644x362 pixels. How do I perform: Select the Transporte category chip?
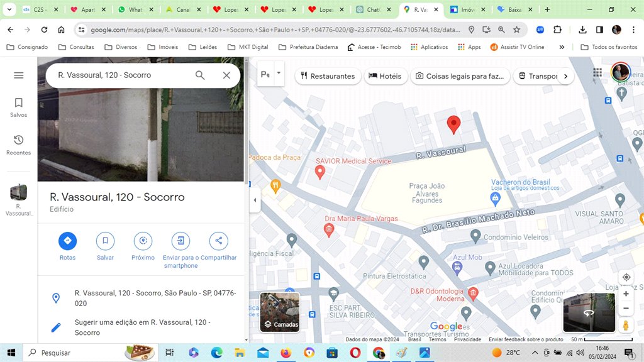pyautogui.click(x=538, y=76)
